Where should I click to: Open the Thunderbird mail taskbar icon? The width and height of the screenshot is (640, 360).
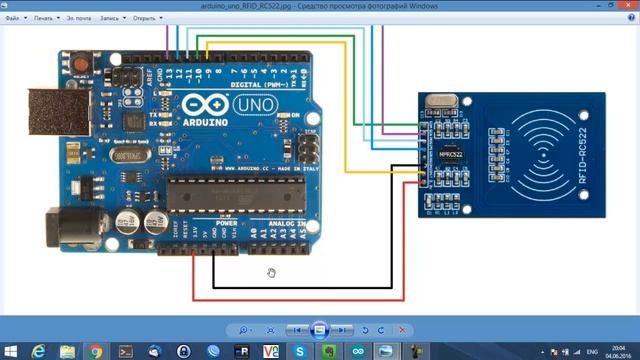click(154, 351)
